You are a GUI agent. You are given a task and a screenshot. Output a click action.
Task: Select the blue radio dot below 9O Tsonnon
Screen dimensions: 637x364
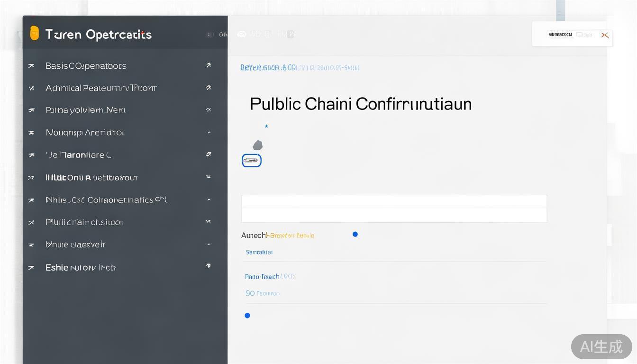click(x=247, y=315)
